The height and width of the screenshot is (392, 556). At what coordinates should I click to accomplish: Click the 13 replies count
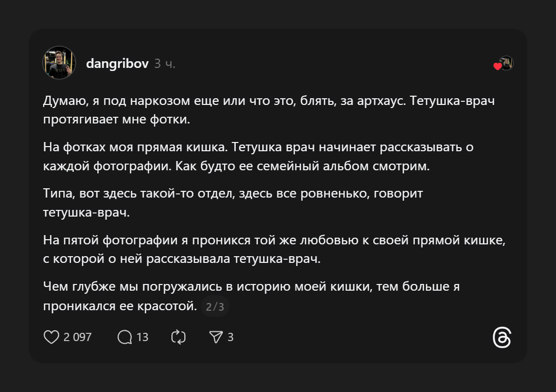(142, 337)
